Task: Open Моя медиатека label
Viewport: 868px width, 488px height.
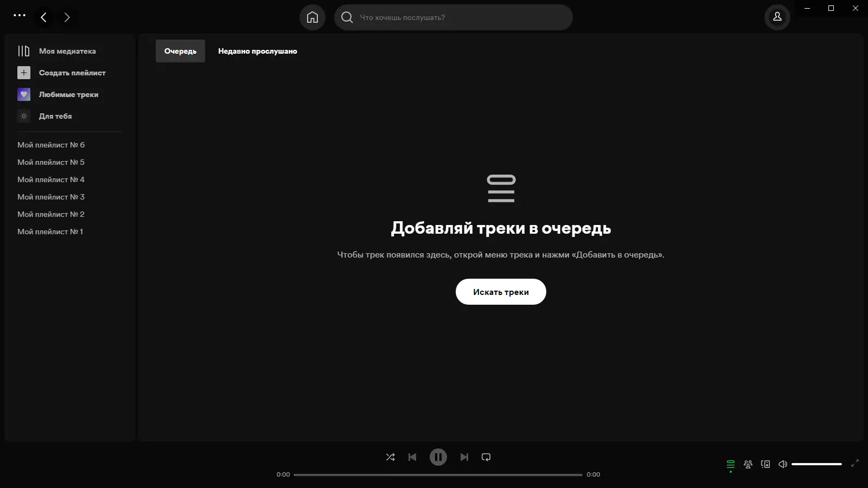Action: tap(67, 51)
